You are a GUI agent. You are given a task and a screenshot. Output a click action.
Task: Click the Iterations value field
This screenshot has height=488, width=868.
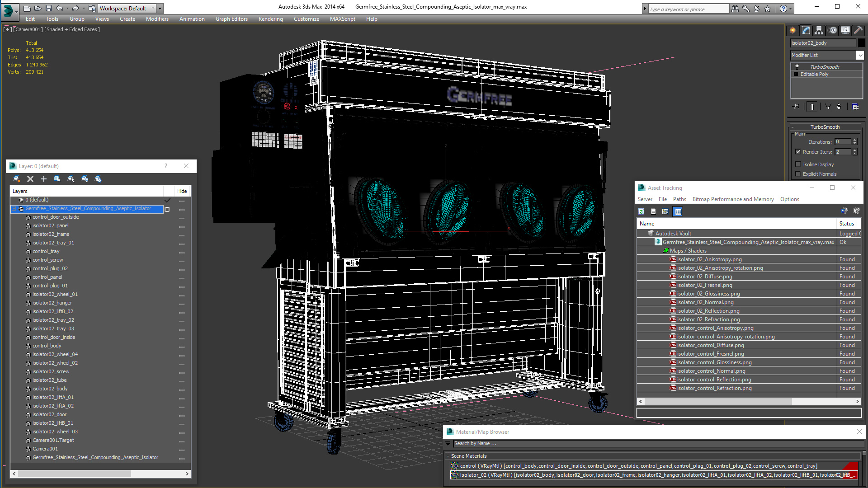(x=843, y=142)
